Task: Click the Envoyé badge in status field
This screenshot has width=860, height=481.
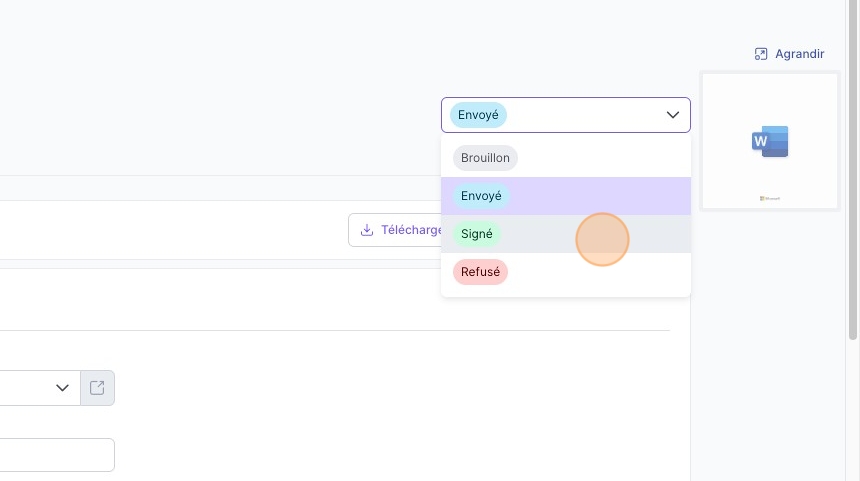Action: pos(478,115)
